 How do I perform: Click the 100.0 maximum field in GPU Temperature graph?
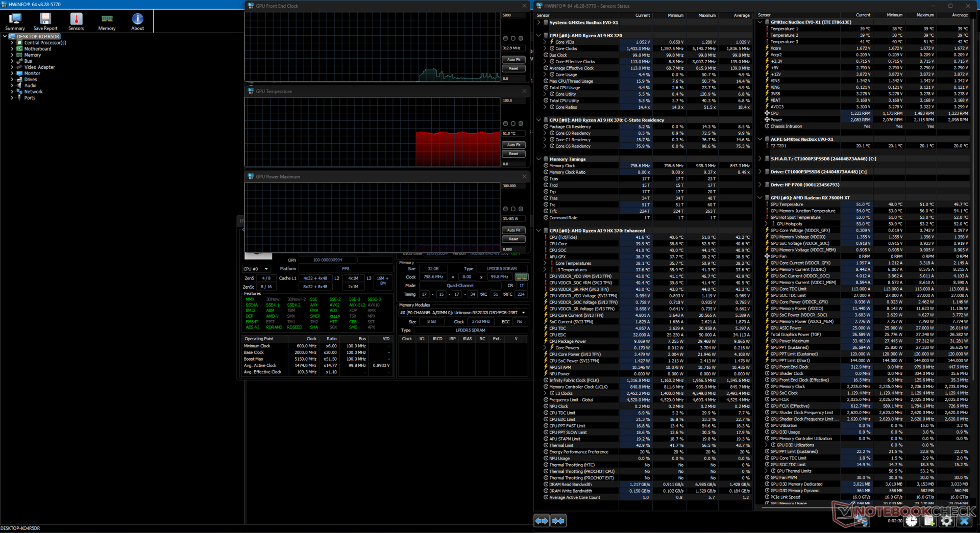point(513,100)
